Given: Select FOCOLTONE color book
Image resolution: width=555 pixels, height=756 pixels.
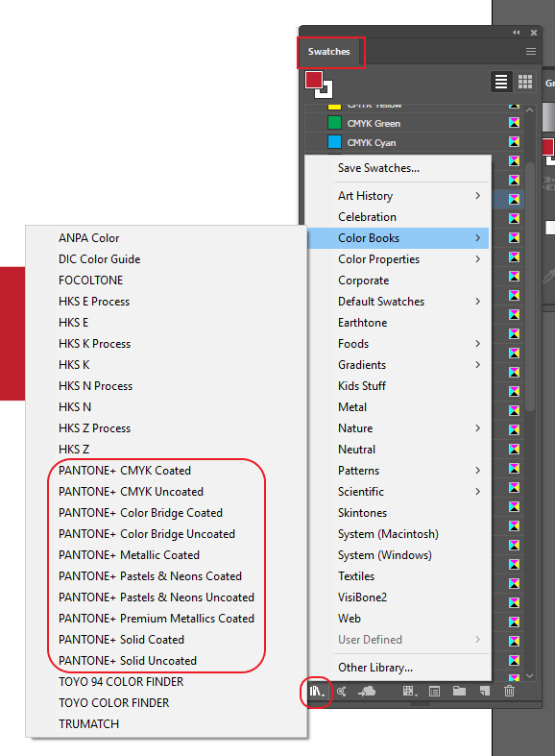Looking at the screenshot, I should click(166, 280).
